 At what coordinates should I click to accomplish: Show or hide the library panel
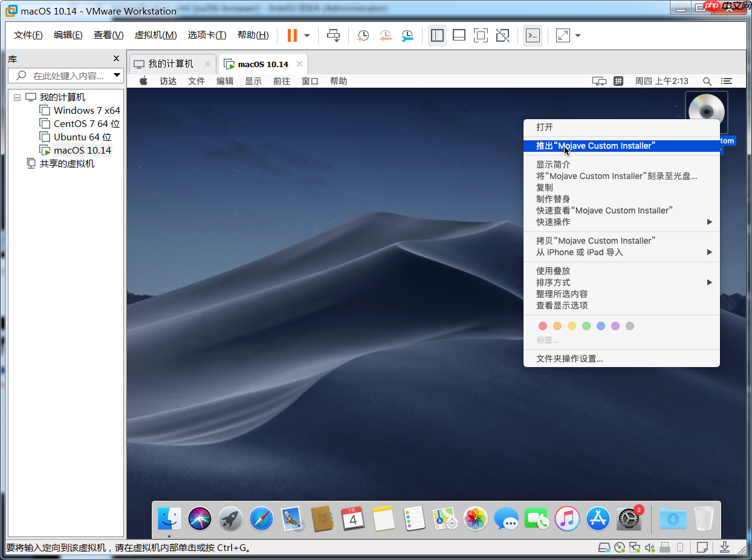coord(437,35)
